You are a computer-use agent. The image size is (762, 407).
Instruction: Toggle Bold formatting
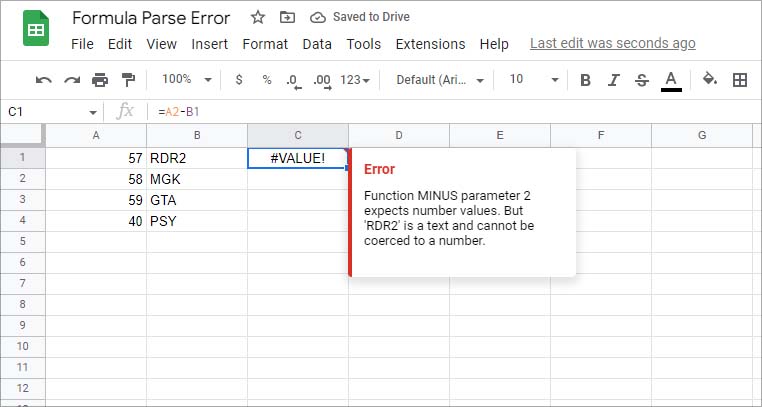coord(586,80)
